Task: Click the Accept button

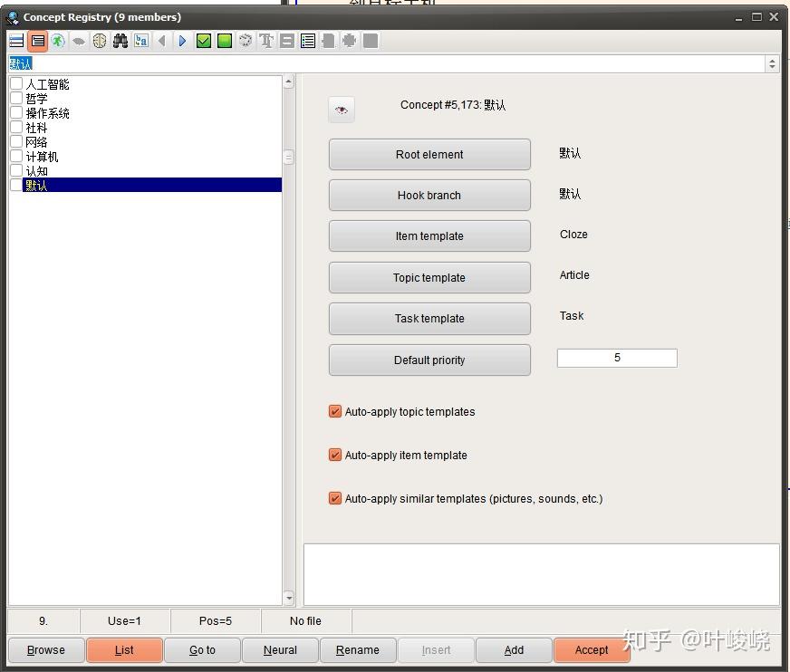Action: tap(592, 650)
